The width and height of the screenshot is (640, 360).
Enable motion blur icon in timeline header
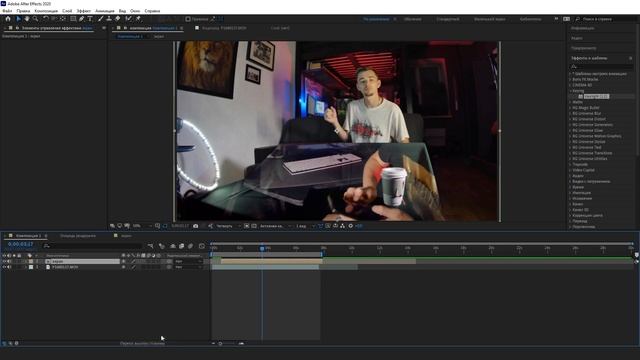(190, 246)
